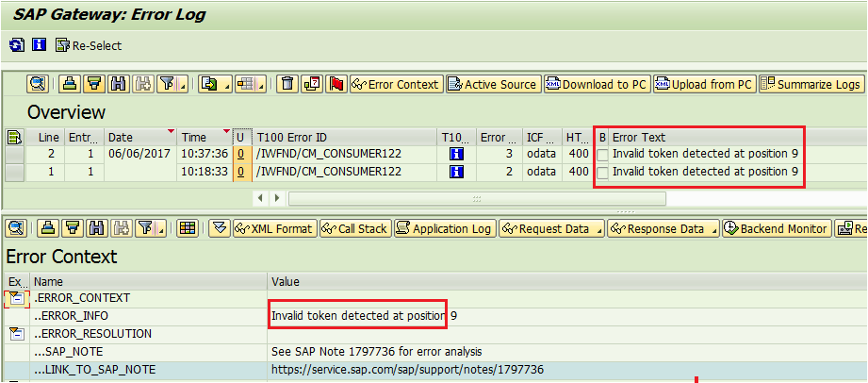Click the Overview horizontal scrollbar thumb
Viewport: 868px width, 383px height.
[477, 198]
